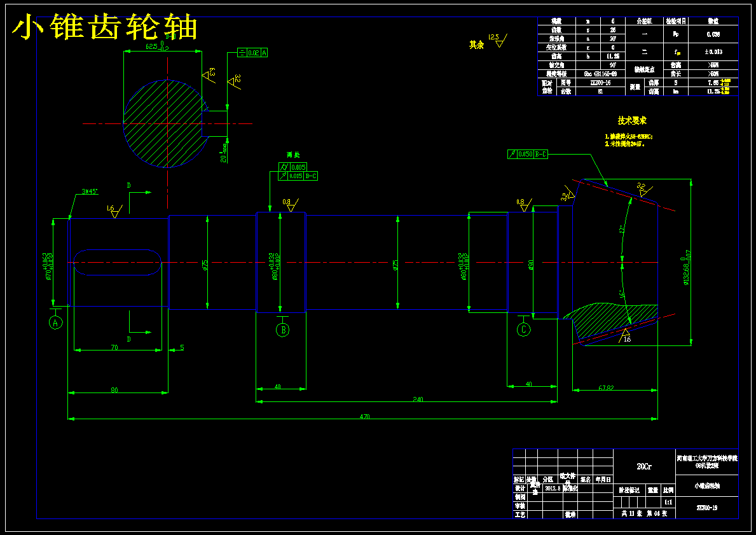
Task: Click the 2012.5 date cell
Action: (553, 488)
